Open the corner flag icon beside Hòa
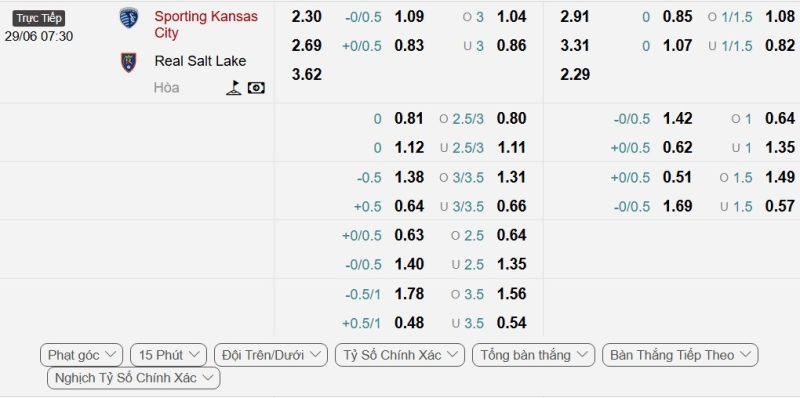The height and width of the screenshot is (398, 800). (234, 88)
